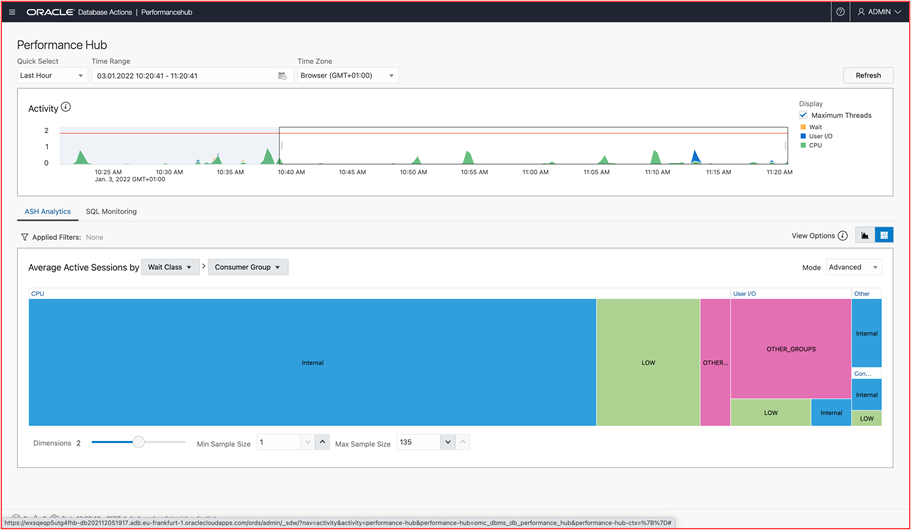Open the ADMIN user menu
This screenshot has width=911, height=530.
click(880, 12)
